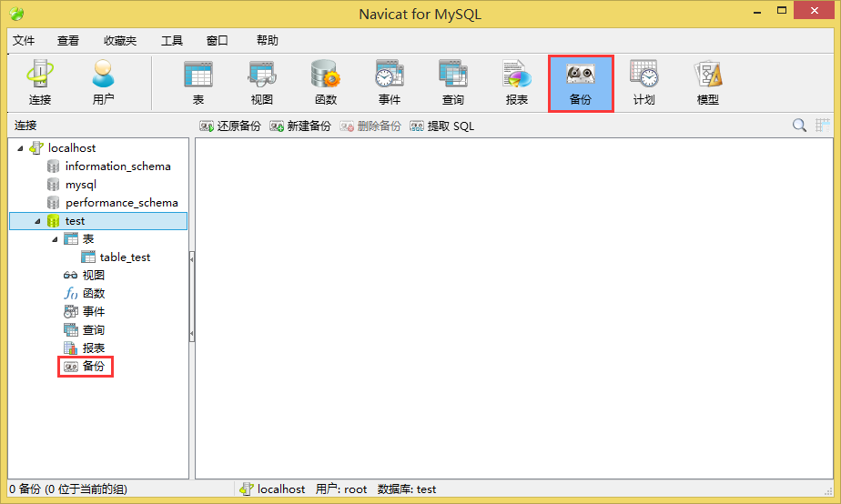Click 删除备份 (Delete Backup) button

tap(370, 126)
